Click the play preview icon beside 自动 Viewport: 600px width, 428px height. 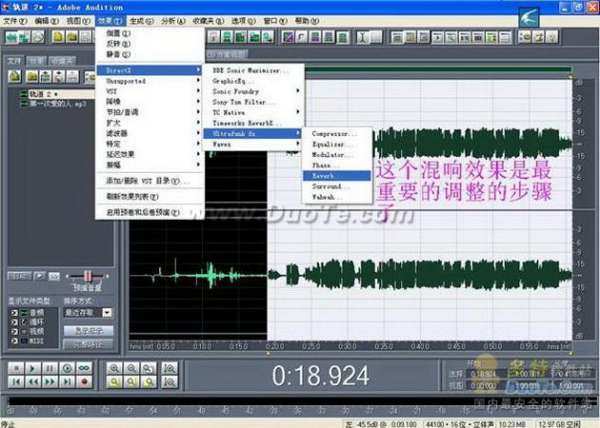click(39, 276)
